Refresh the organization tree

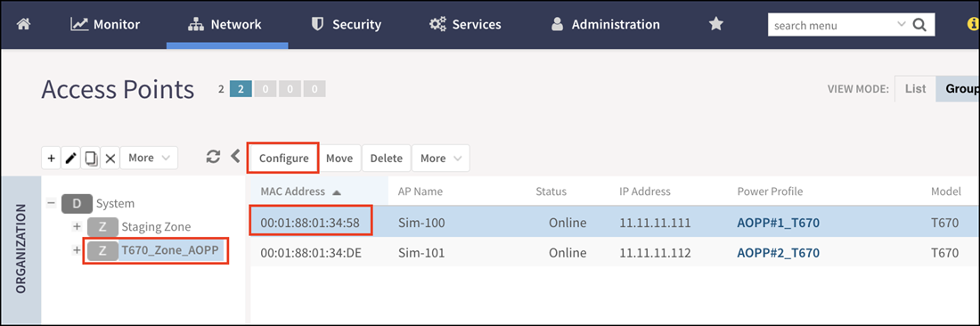coord(213,157)
